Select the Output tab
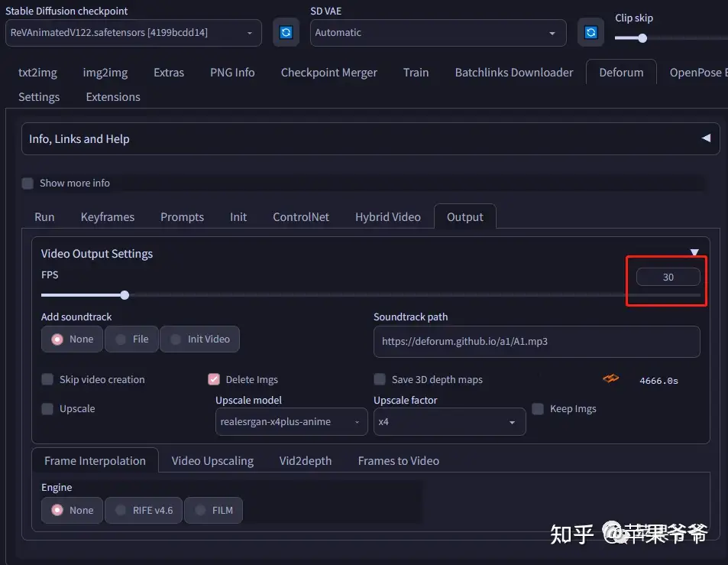728x565 pixels. click(464, 217)
